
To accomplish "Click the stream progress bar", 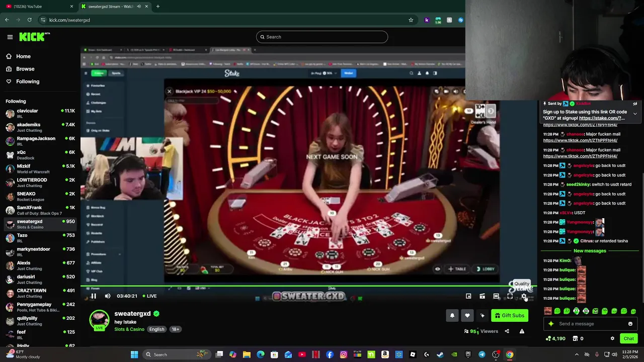I will [x=308, y=287].
